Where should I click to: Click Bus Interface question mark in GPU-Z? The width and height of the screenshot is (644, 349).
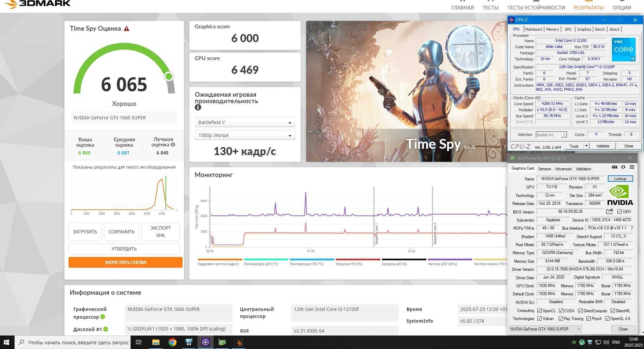[x=632, y=228]
